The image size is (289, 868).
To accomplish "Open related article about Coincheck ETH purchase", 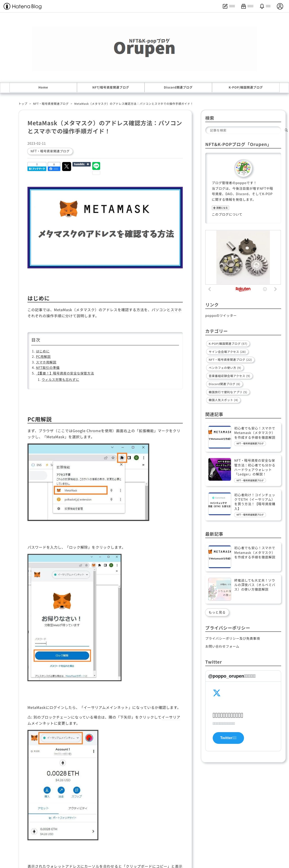I will point(255,502).
